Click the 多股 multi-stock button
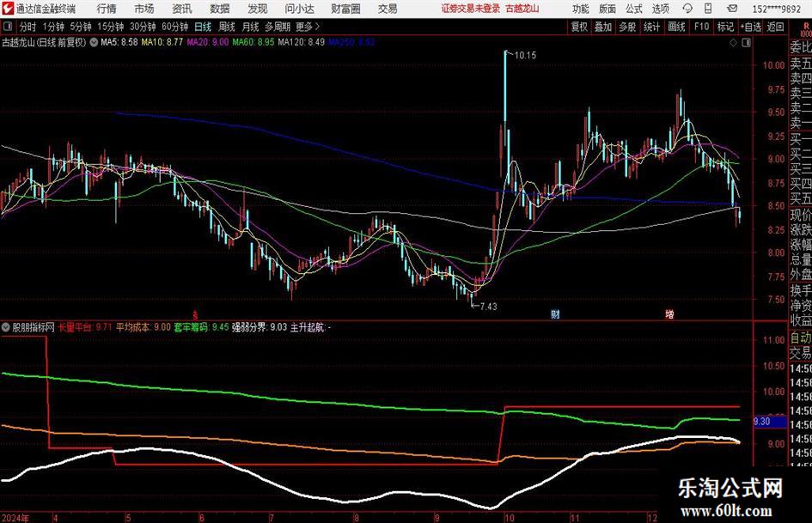Image resolution: width=812 pixels, height=523 pixels. coord(627,27)
